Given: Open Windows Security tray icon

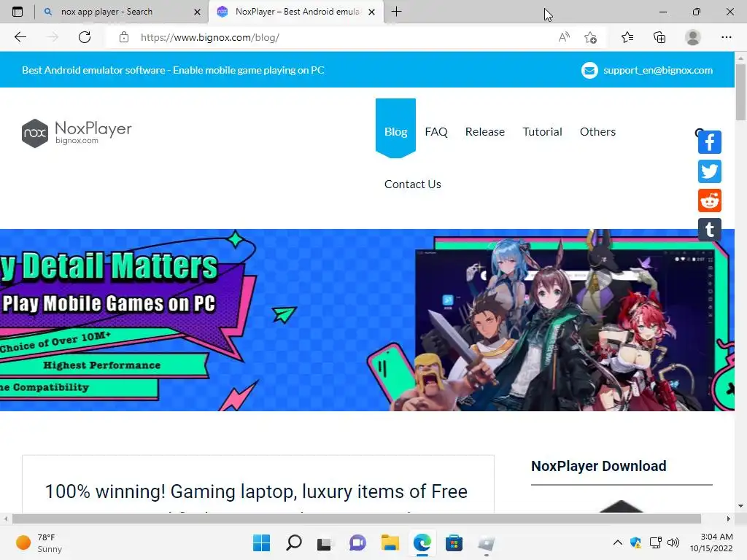Looking at the screenshot, I should point(635,542).
